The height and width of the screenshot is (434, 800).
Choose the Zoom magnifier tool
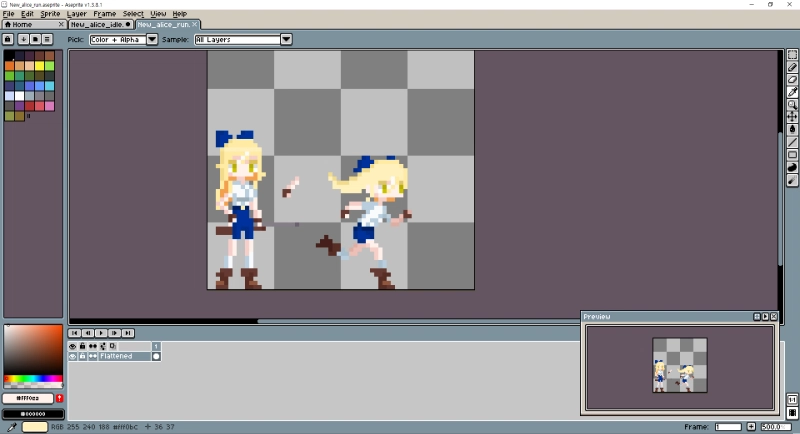click(x=792, y=104)
